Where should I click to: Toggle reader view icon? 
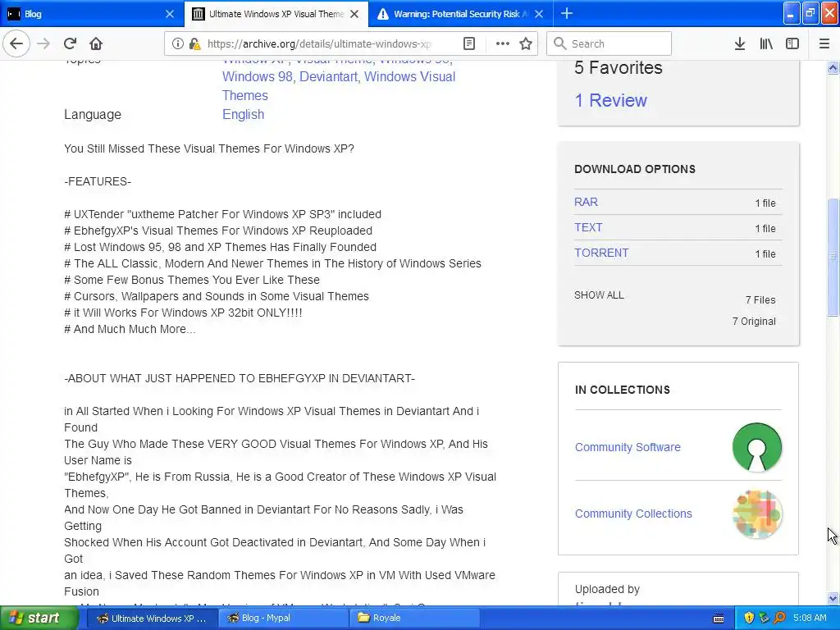pyautogui.click(x=468, y=43)
